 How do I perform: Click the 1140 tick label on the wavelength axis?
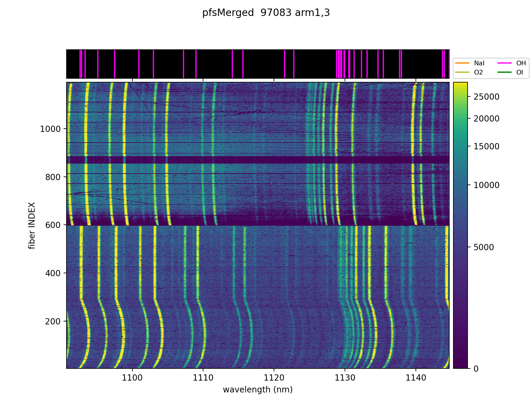click(416, 378)
